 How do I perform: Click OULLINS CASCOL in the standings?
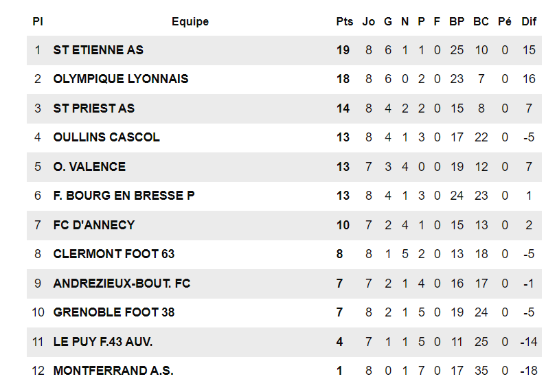tap(106, 137)
